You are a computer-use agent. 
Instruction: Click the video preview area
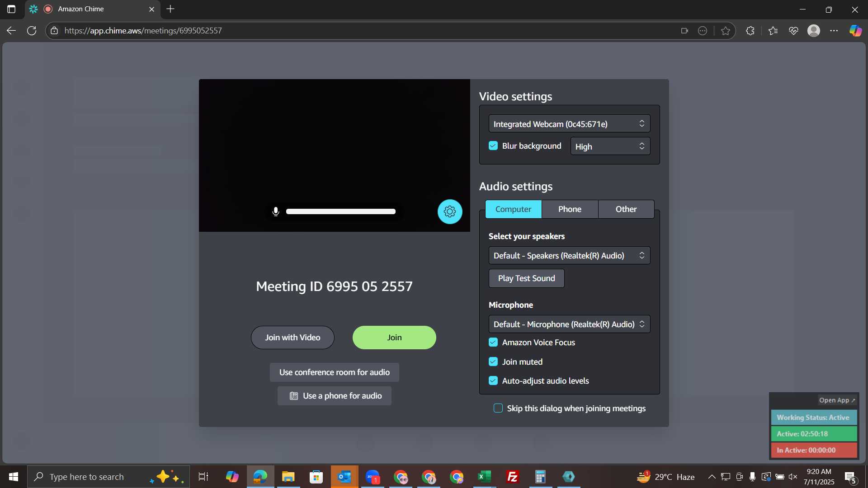335,155
